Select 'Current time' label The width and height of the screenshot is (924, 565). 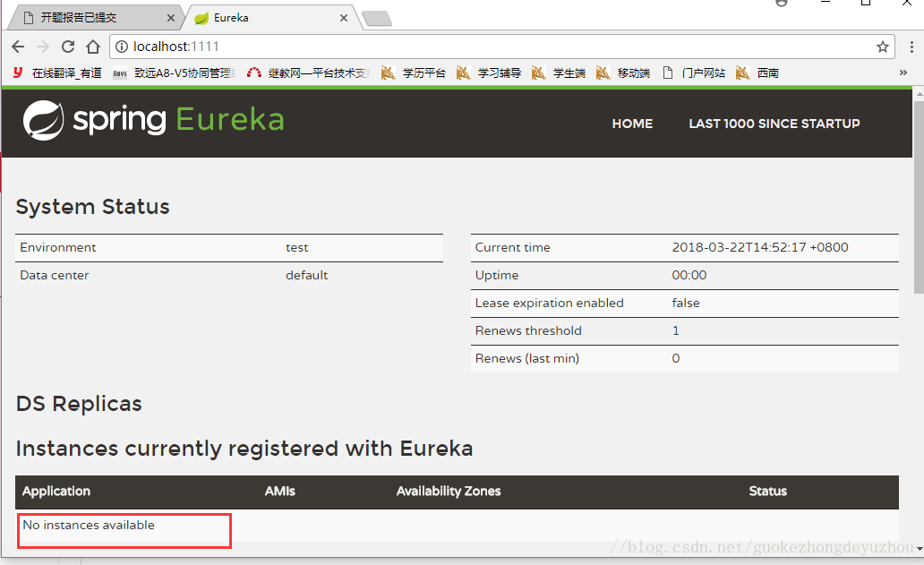pyautogui.click(x=513, y=247)
